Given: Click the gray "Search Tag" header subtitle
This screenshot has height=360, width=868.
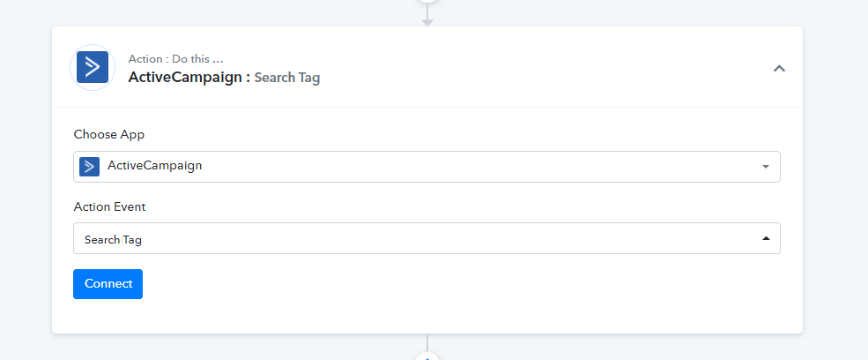Looking at the screenshot, I should [x=286, y=78].
